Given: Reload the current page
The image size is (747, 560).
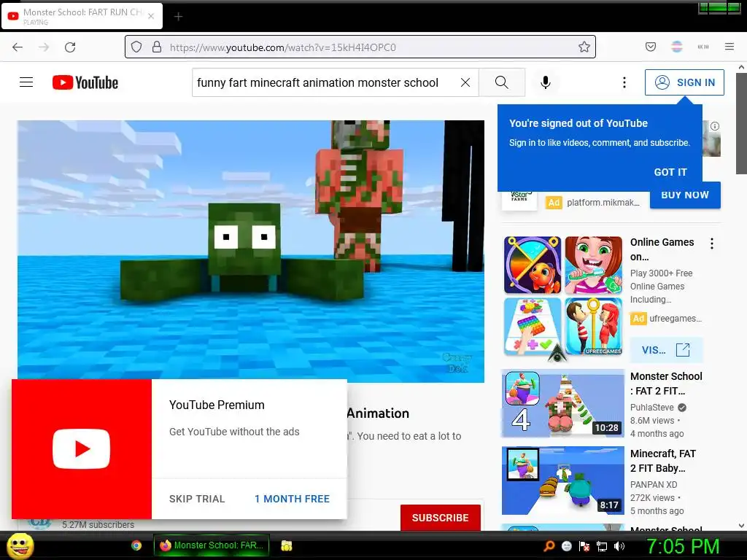Looking at the screenshot, I should pos(70,47).
